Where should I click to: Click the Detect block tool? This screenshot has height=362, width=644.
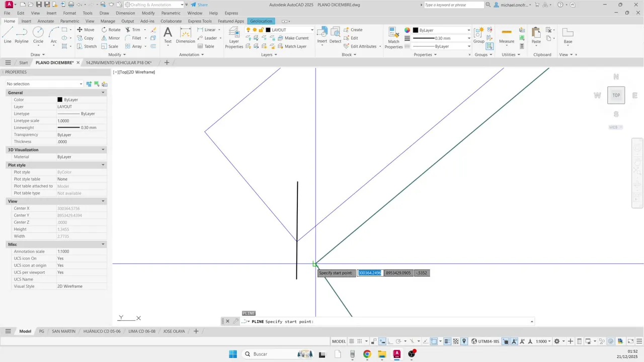click(335, 35)
